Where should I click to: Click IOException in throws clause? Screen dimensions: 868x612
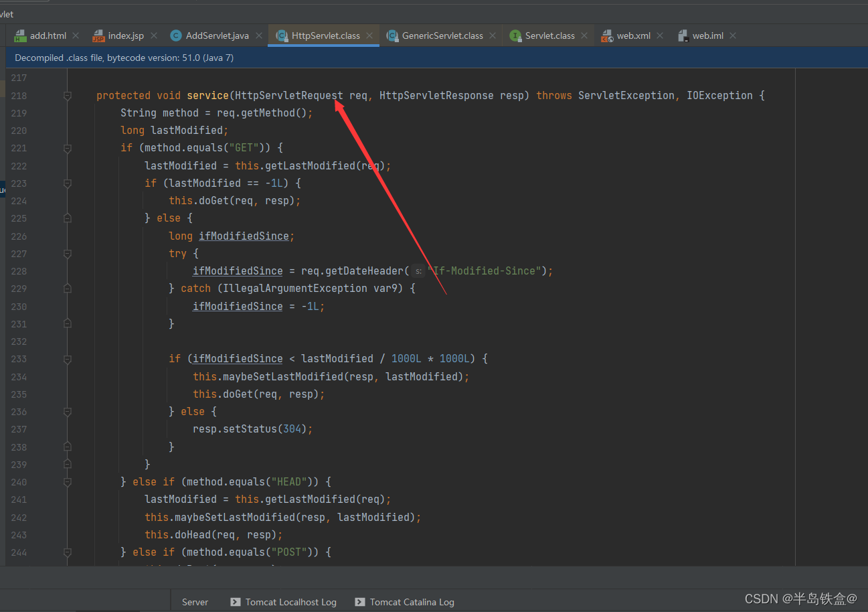click(x=719, y=95)
